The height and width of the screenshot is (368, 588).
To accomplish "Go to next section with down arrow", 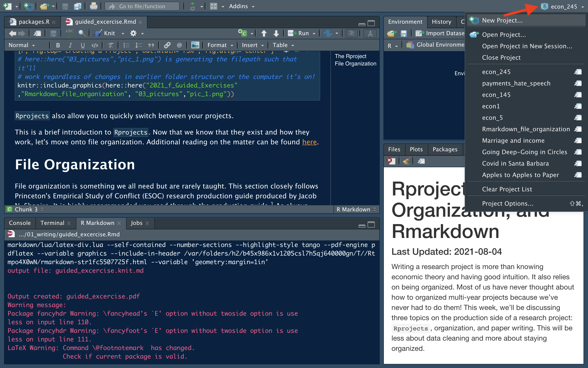I will pos(276,33).
